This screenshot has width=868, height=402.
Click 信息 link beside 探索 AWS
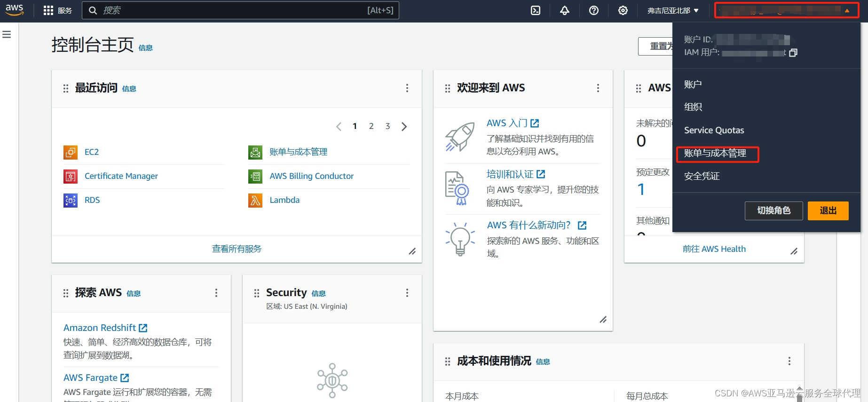(134, 294)
